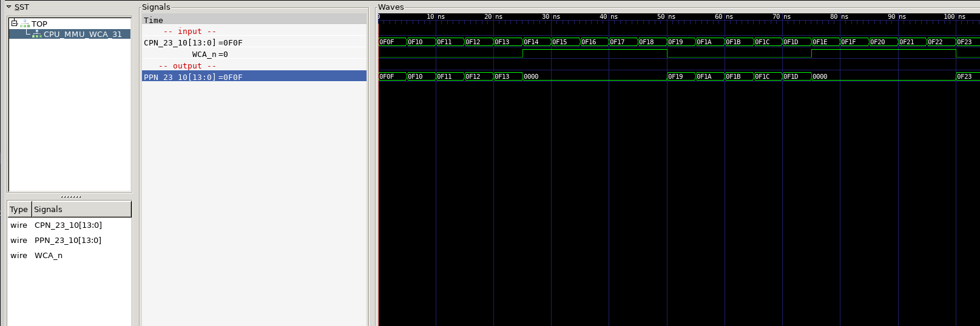The width and height of the screenshot is (980, 326).
Task: Click 0F23 segment in PPN output waveform
Action: click(968, 76)
